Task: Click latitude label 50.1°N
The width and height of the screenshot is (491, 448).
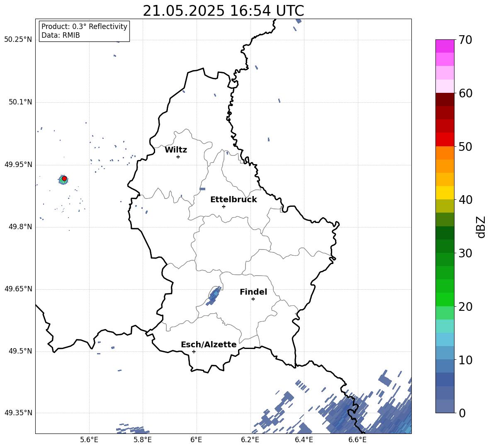Action: point(21,102)
